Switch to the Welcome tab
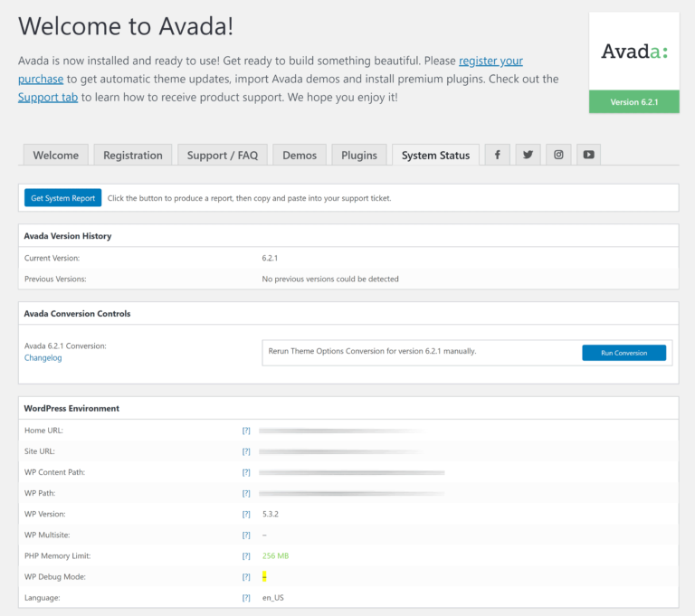 click(x=56, y=155)
